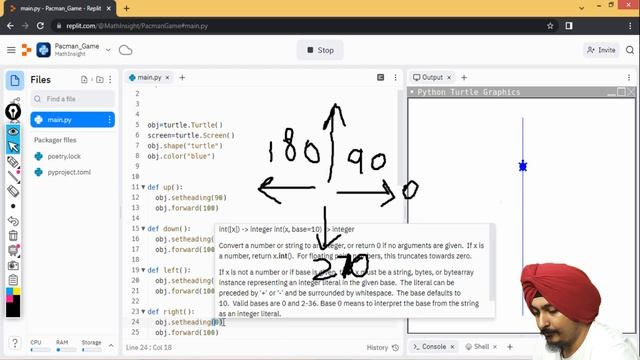Screen dimensions: 640x360
Task: Pick yellow color swatch
Action: click(x=17, y=291)
